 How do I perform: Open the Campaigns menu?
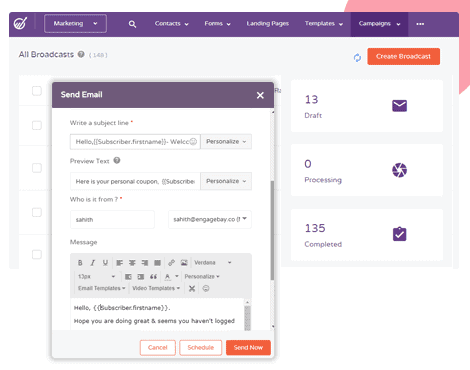[379, 24]
